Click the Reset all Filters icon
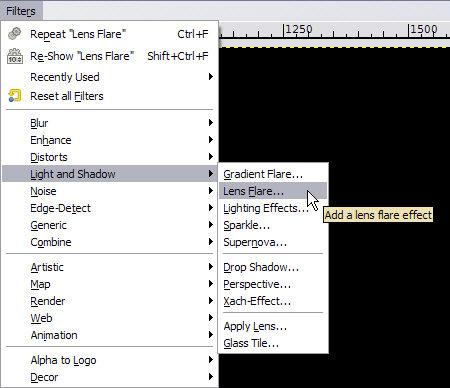This screenshot has height=388, width=450. click(14, 96)
